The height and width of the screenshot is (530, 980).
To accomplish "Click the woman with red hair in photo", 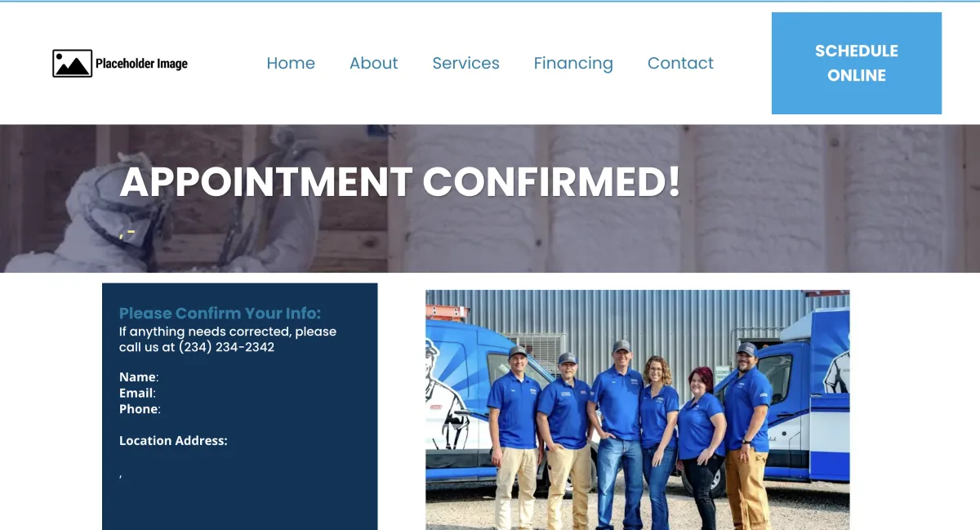I will [x=700, y=445].
